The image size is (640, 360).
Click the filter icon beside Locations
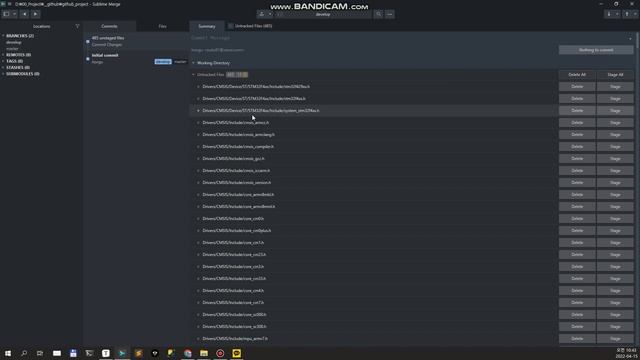click(x=77, y=26)
